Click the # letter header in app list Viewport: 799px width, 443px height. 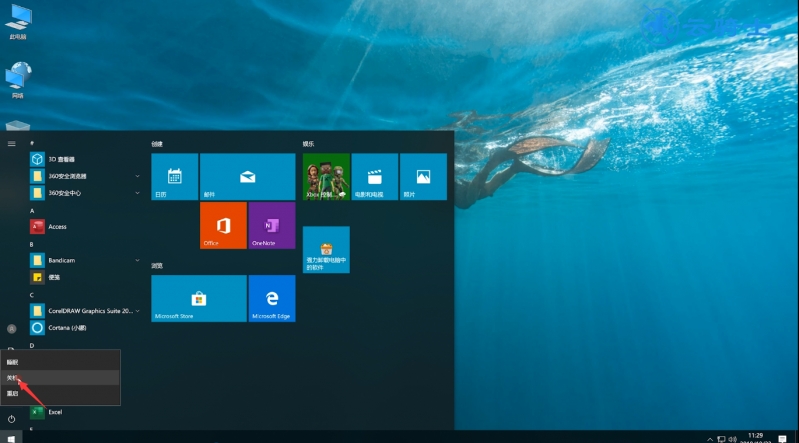[32, 143]
